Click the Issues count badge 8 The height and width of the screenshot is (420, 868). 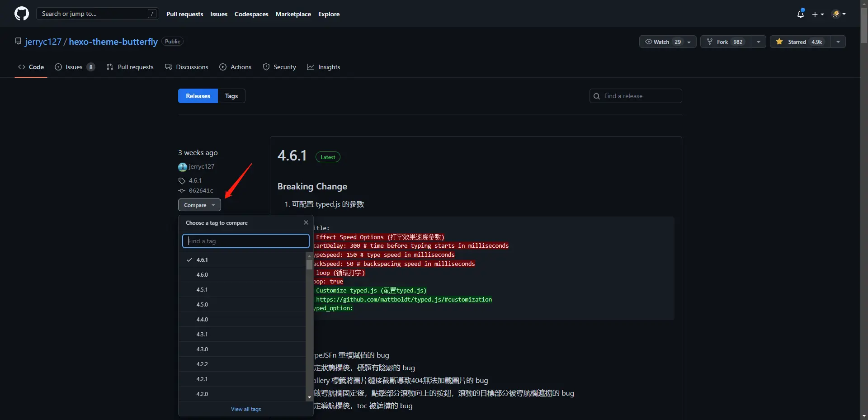[x=91, y=67]
